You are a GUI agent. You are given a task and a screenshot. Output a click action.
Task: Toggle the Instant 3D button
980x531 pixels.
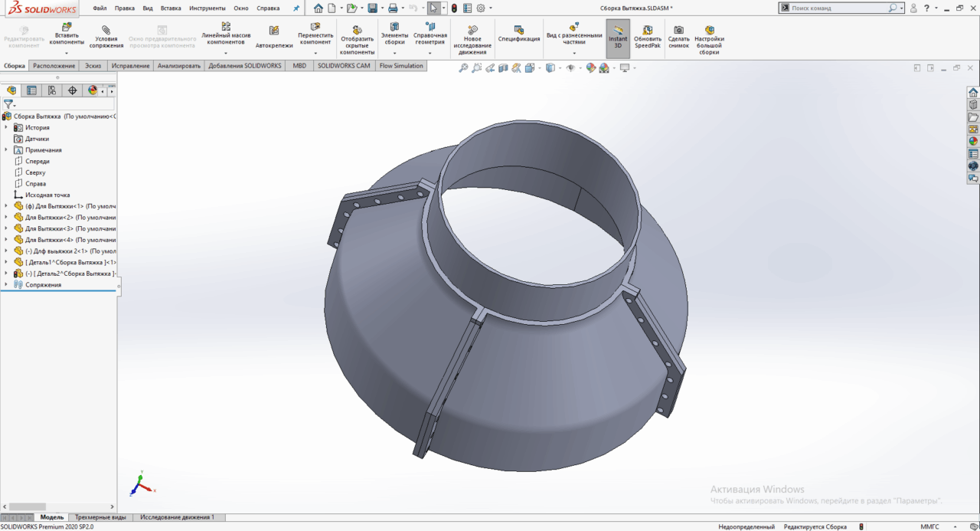coord(618,38)
